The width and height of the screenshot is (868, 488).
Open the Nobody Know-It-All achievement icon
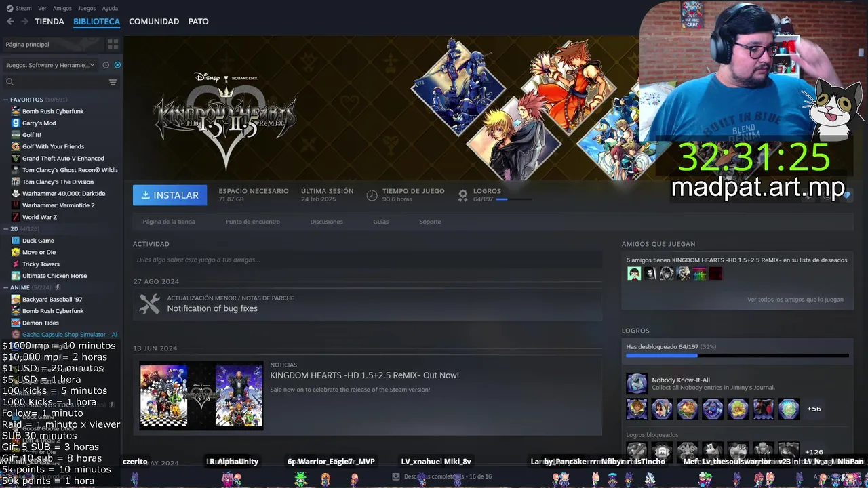click(637, 384)
